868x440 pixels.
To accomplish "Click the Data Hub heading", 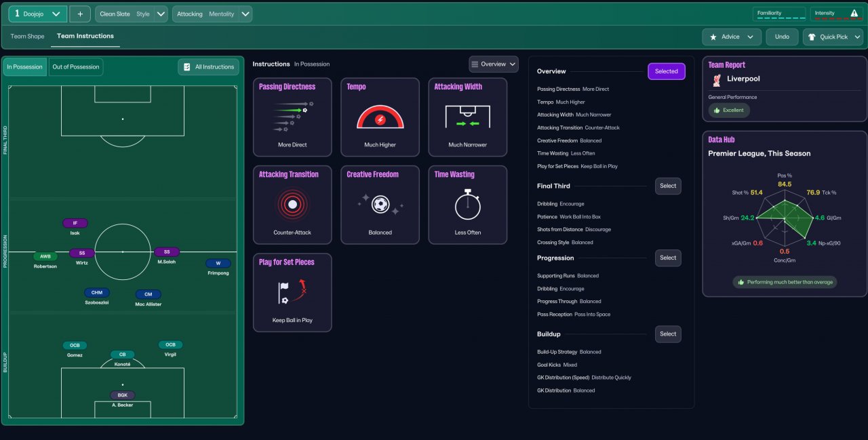I will pos(722,140).
